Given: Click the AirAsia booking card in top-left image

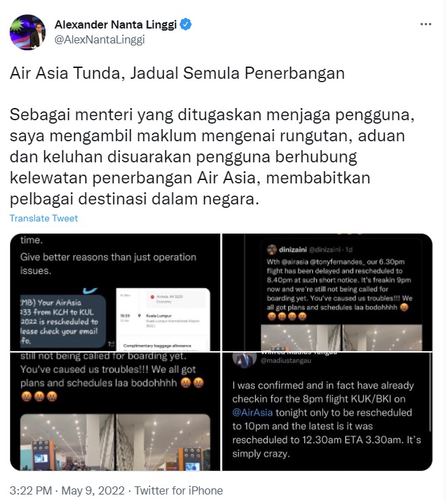Looking at the screenshot, I should pos(162,319).
